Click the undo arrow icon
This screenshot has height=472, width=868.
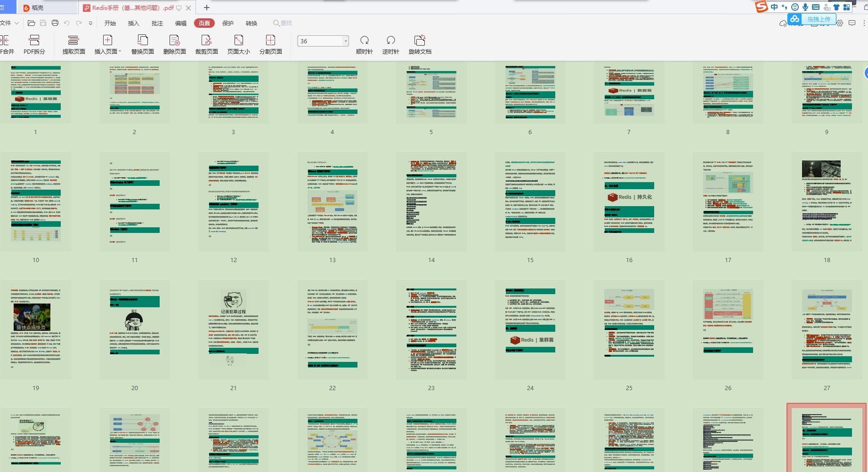coord(67,23)
